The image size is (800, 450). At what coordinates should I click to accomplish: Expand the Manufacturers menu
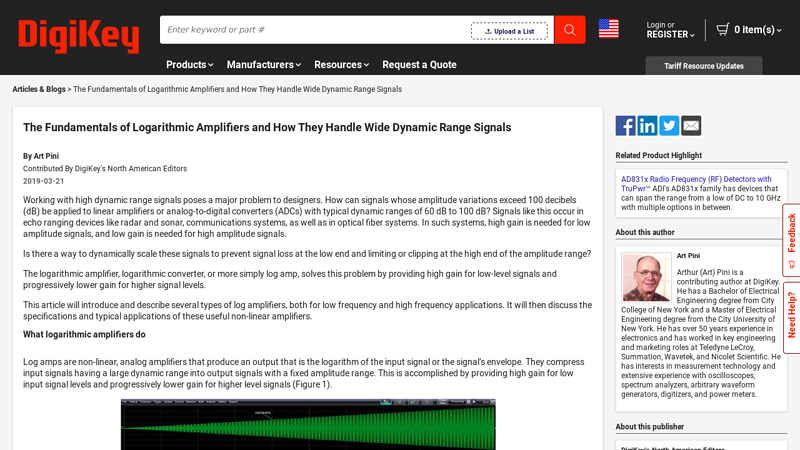click(264, 65)
